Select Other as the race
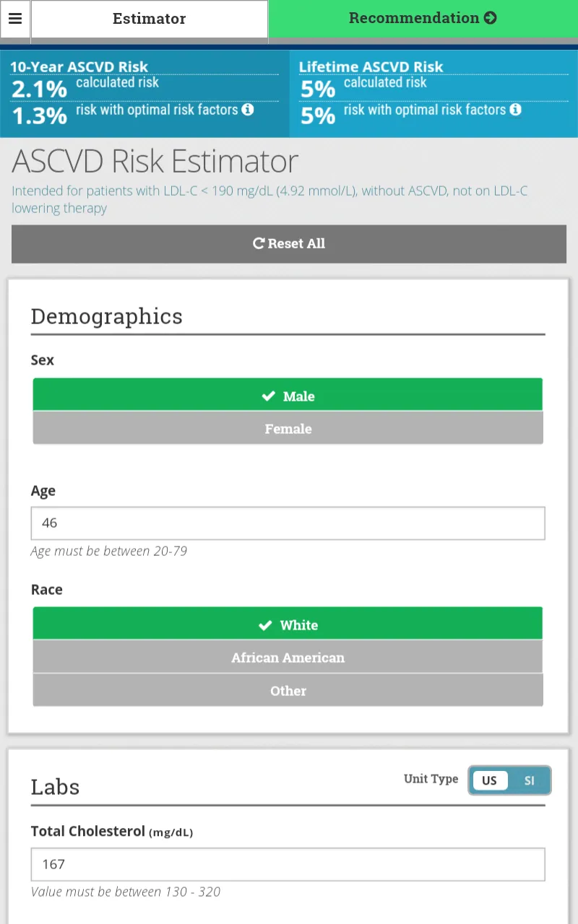Viewport: 578px width, 924px height. click(x=288, y=691)
